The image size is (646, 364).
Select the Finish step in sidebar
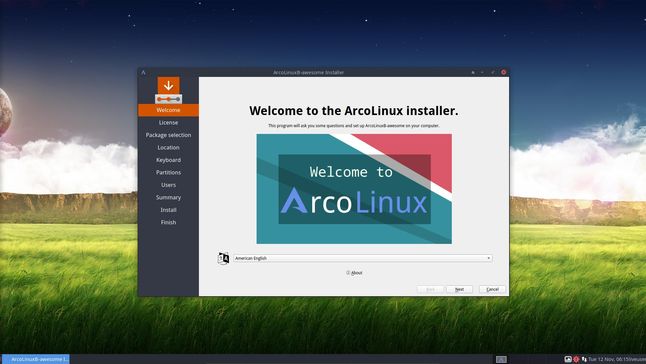168,222
